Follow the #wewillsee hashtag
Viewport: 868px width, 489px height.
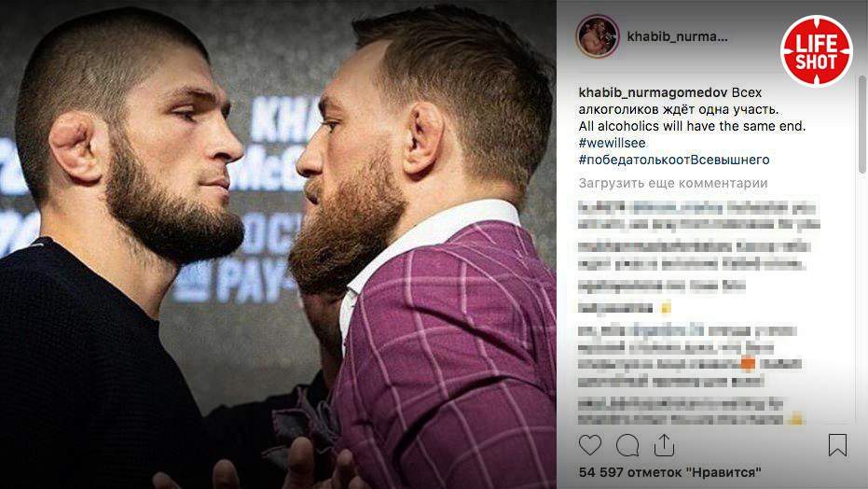click(612, 143)
